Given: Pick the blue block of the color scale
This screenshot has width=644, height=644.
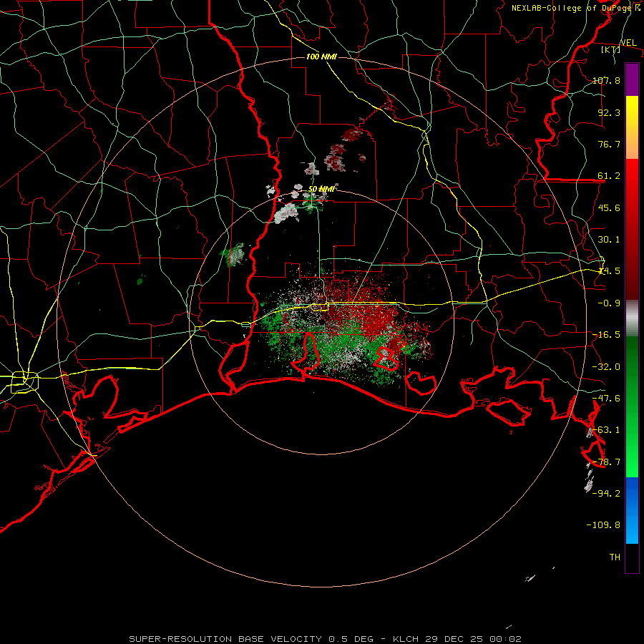Looking at the screenshot, I should click(x=632, y=510).
